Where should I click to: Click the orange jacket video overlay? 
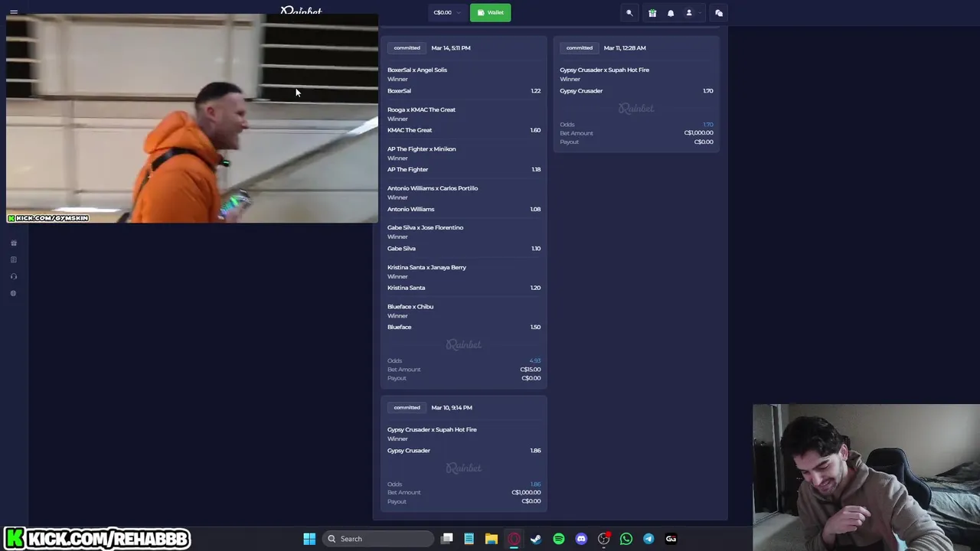(x=191, y=119)
